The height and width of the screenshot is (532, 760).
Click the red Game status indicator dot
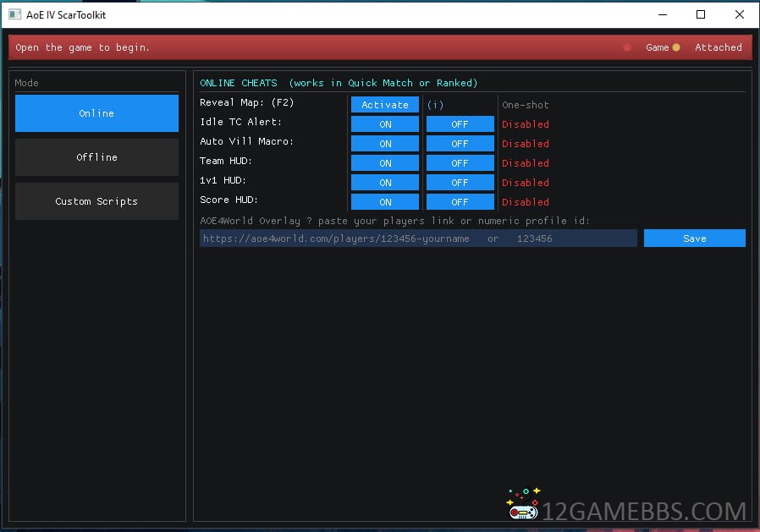627,47
